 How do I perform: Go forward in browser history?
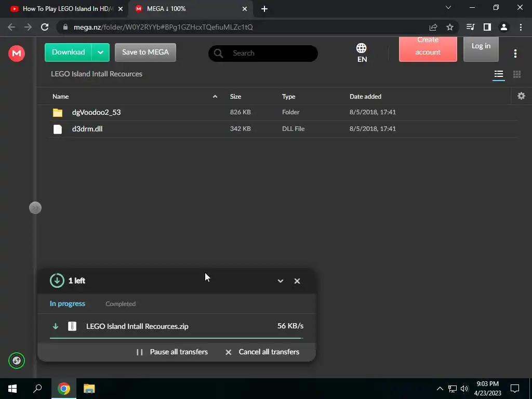click(x=28, y=27)
